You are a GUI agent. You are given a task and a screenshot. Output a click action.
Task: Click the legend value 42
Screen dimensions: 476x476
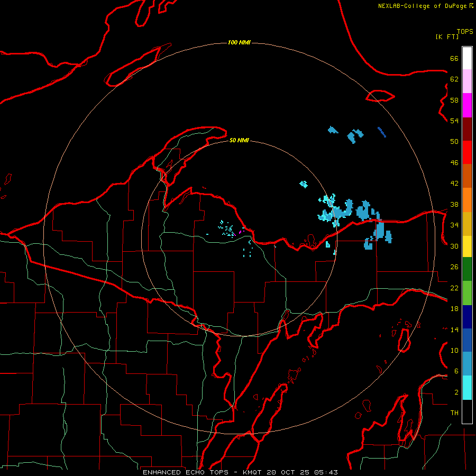click(x=454, y=184)
